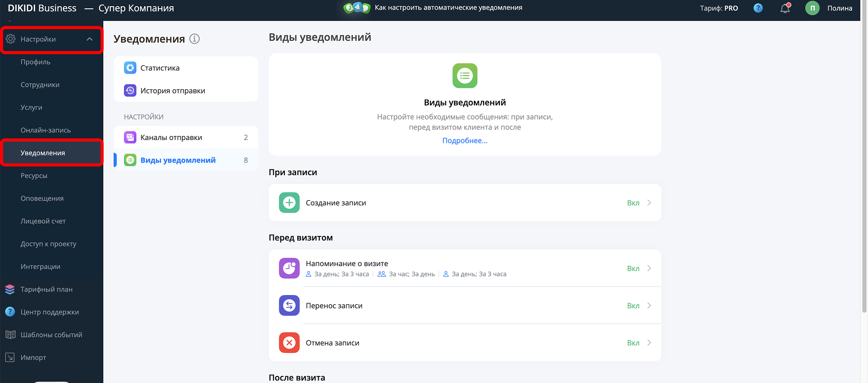868x383 pixels.
Task: Open Каналы отправки settings
Action: [x=186, y=137]
